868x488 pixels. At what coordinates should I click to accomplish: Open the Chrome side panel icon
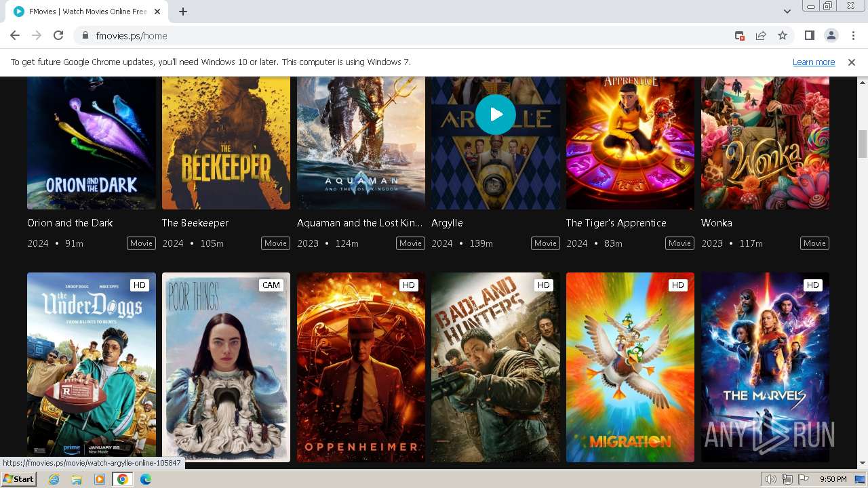pos(809,36)
